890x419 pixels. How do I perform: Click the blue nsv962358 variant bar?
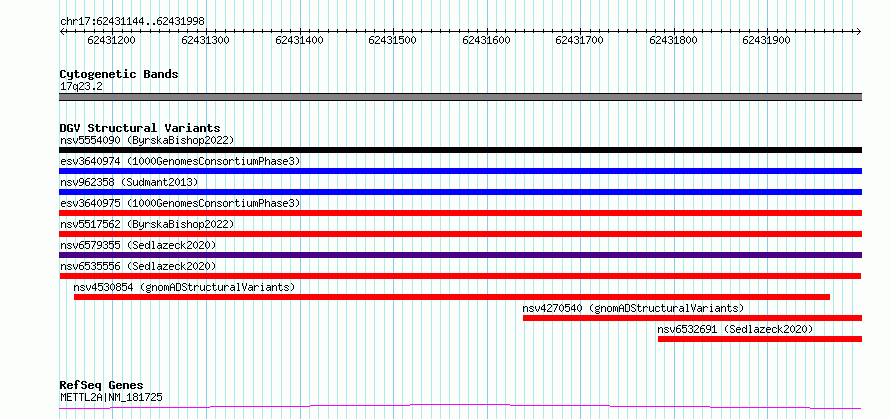click(x=460, y=192)
